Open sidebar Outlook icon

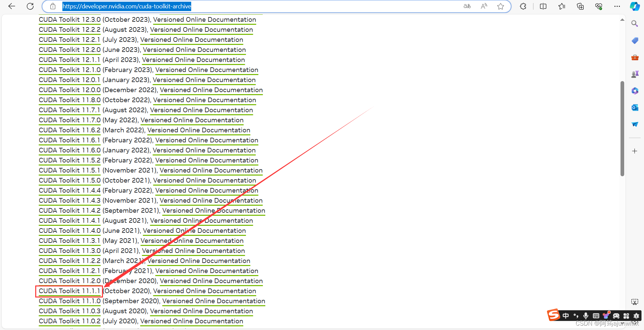tap(635, 108)
